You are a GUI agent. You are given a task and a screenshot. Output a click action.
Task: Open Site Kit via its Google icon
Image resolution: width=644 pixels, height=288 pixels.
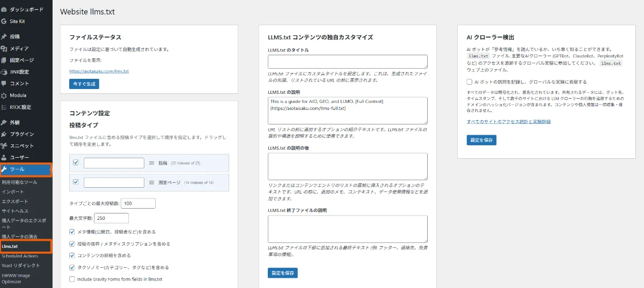(x=4, y=21)
